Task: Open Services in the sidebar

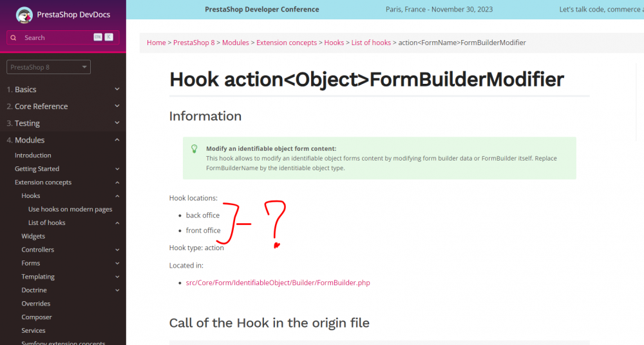Action: coord(33,331)
